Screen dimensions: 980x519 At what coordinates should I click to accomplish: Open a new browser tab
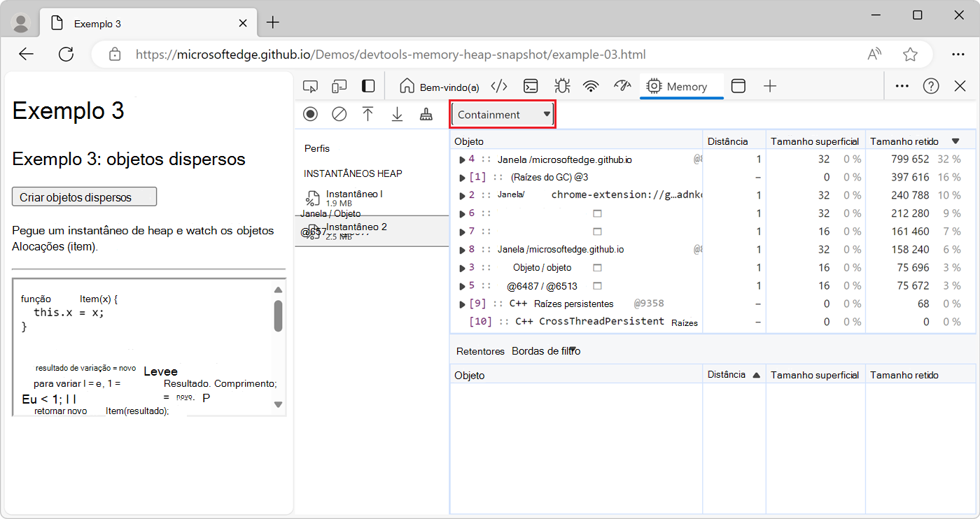click(x=273, y=23)
